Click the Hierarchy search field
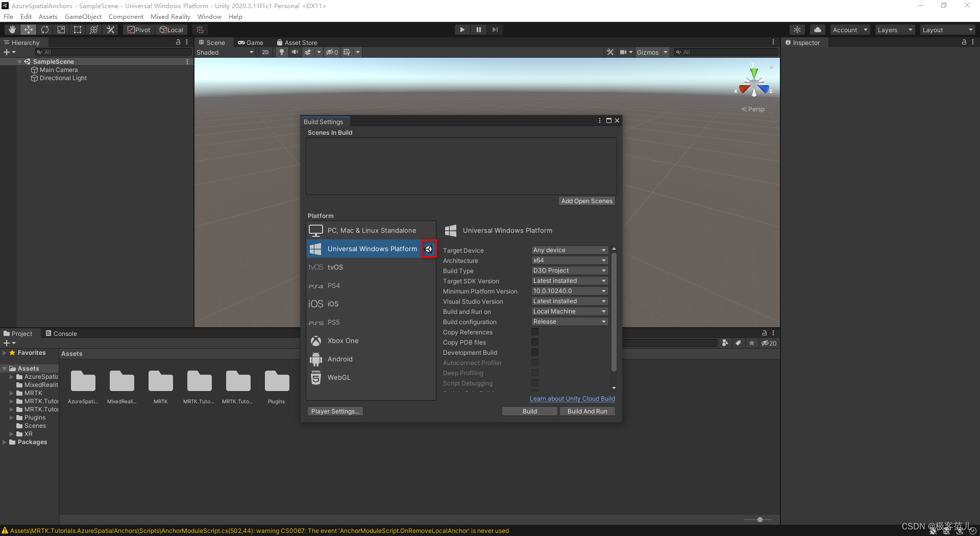This screenshot has height=536, width=980. click(x=113, y=52)
